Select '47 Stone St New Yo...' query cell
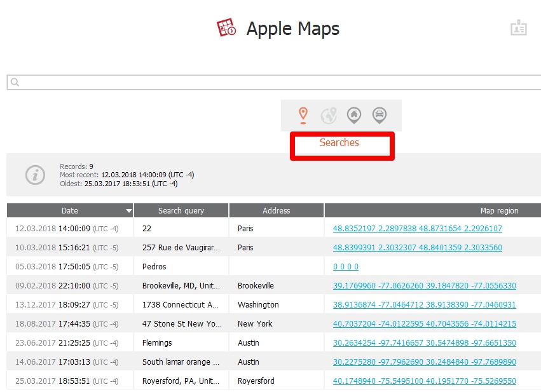The image size is (541, 392). (181, 324)
